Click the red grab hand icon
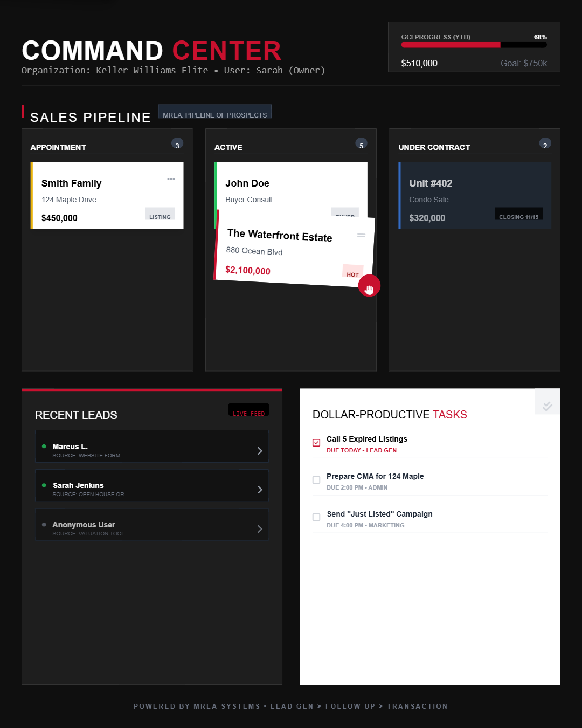 point(369,286)
